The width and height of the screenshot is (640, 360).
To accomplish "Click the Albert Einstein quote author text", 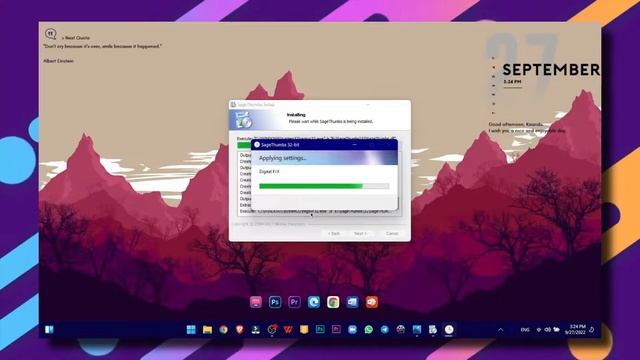I will coord(58,61).
